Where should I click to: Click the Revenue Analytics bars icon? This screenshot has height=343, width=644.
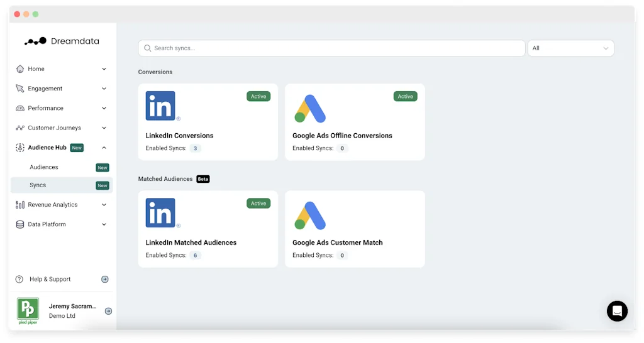pyautogui.click(x=19, y=205)
